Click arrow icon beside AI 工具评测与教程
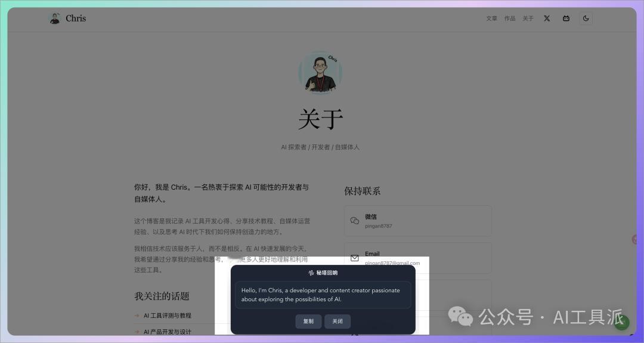This screenshot has width=644, height=343. tap(137, 316)
